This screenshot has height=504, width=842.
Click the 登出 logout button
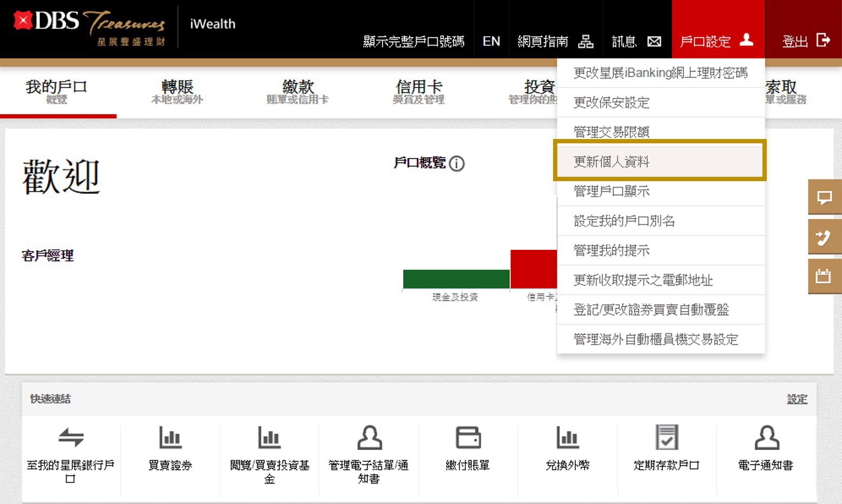point(805,41)
